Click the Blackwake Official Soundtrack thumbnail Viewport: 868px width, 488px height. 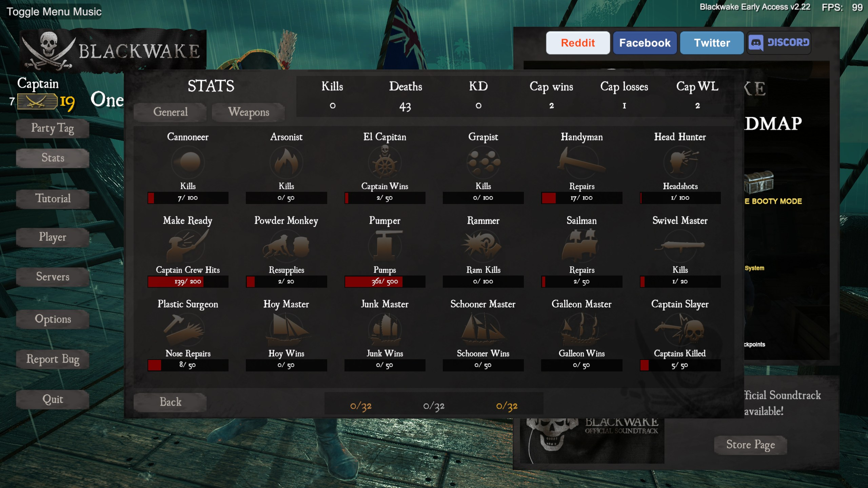pos(592,441)
